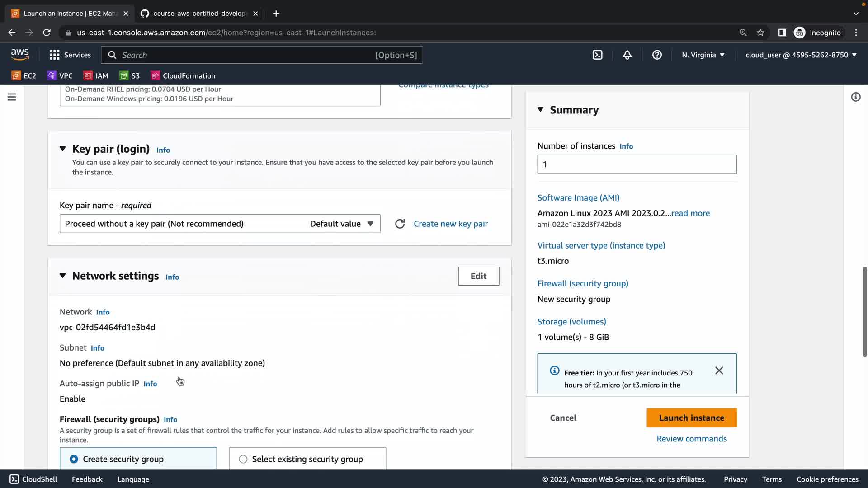Select existing security group radio option
The width and height of the screenshot is (868, 488).
[243, 459]
